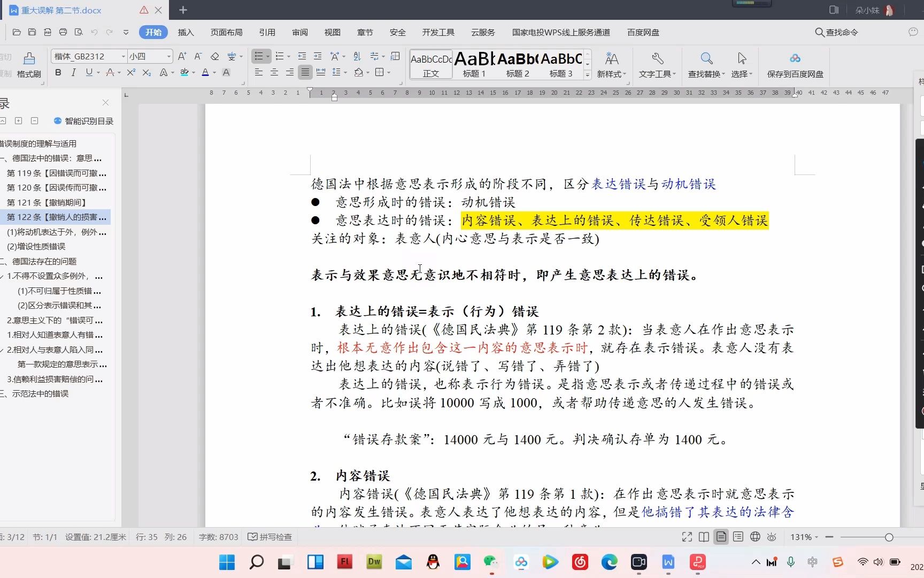Screen dimensions: 924x578
Task: Open a file with the folder icon
Action: pyautogui.click(x=17, y=32)
